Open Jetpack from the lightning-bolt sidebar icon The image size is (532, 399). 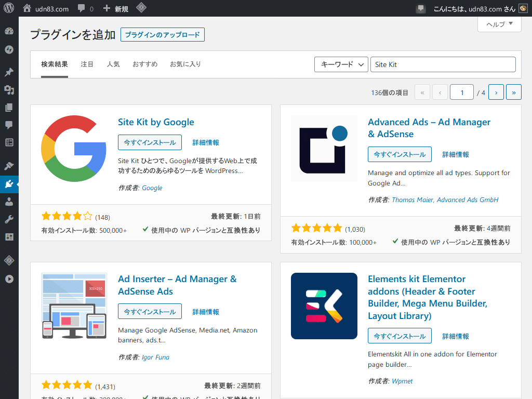click(9, 49)
